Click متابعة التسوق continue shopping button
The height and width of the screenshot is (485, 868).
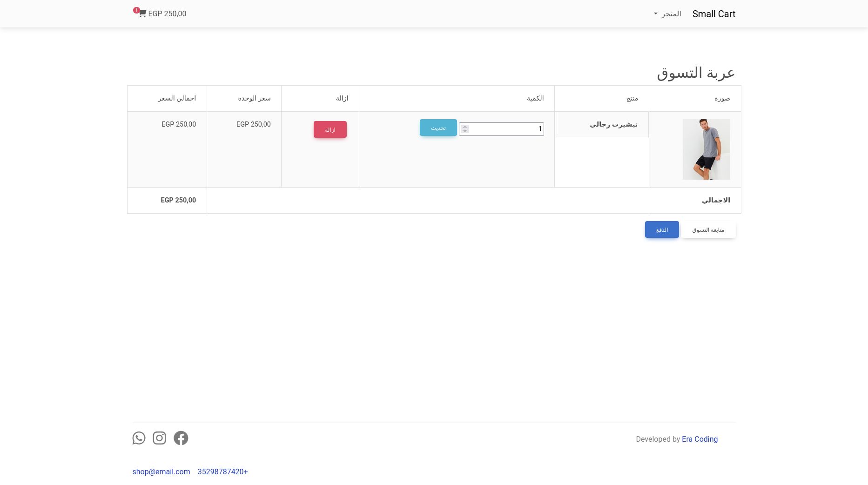tap(708, 230)
